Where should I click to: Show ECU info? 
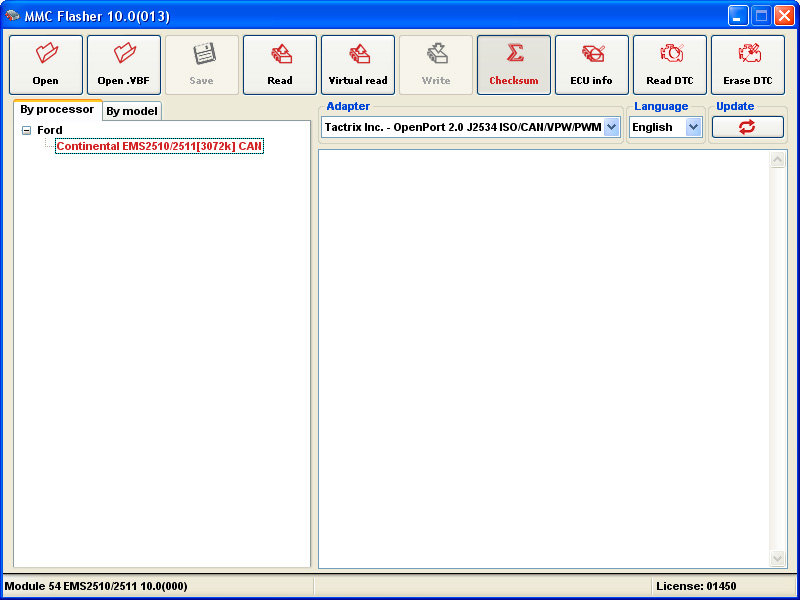click(592, 65)
